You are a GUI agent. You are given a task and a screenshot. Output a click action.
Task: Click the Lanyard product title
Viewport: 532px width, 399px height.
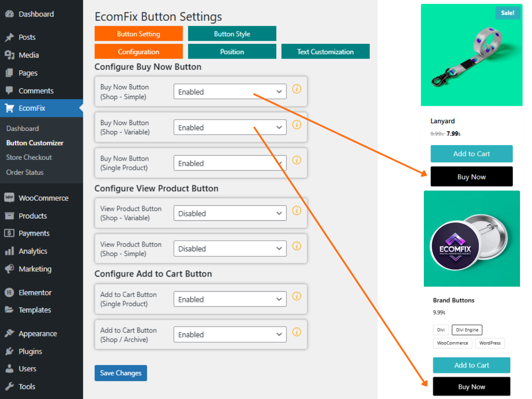(442, 121)
